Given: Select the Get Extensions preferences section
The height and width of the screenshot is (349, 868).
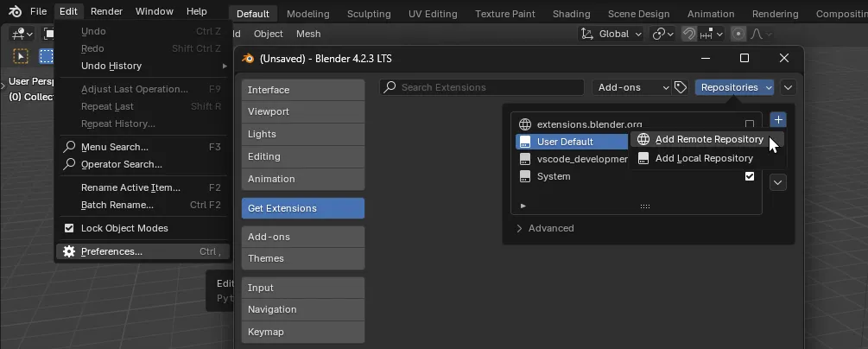Looking at the screenshot, I should [x=303, y=208].
